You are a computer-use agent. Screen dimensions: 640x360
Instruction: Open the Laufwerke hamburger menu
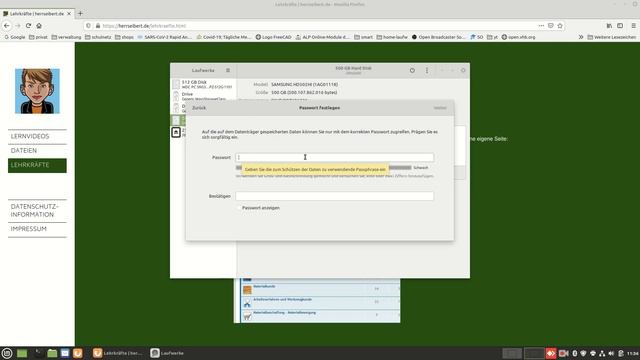[228, 70]
